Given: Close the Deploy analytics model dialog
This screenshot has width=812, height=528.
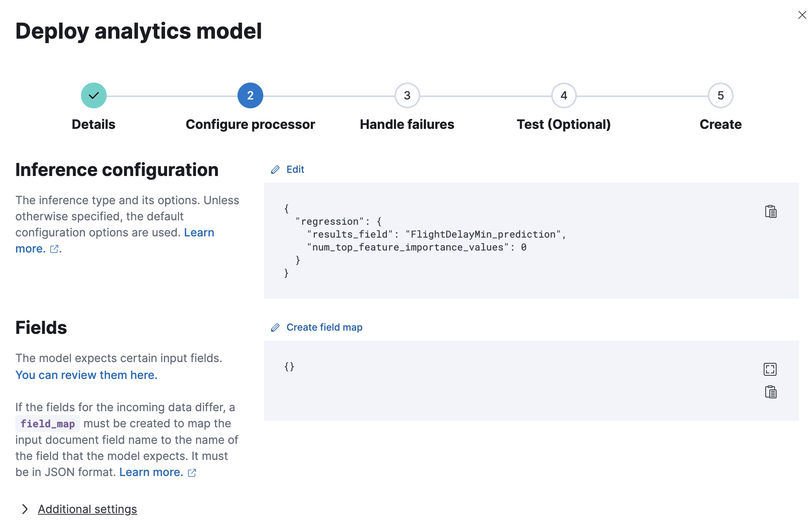Looking at the screenshot, I should click(802, 15).
